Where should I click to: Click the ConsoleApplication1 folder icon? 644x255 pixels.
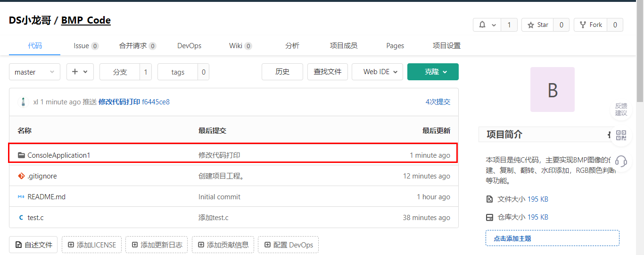(21, 155)
